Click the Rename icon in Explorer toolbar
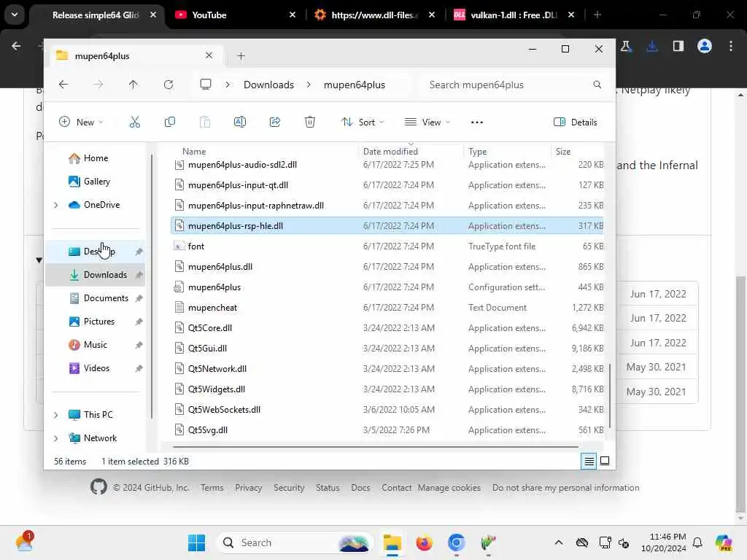The height and width of the screenshot is (560, 747). coord(239,122)
